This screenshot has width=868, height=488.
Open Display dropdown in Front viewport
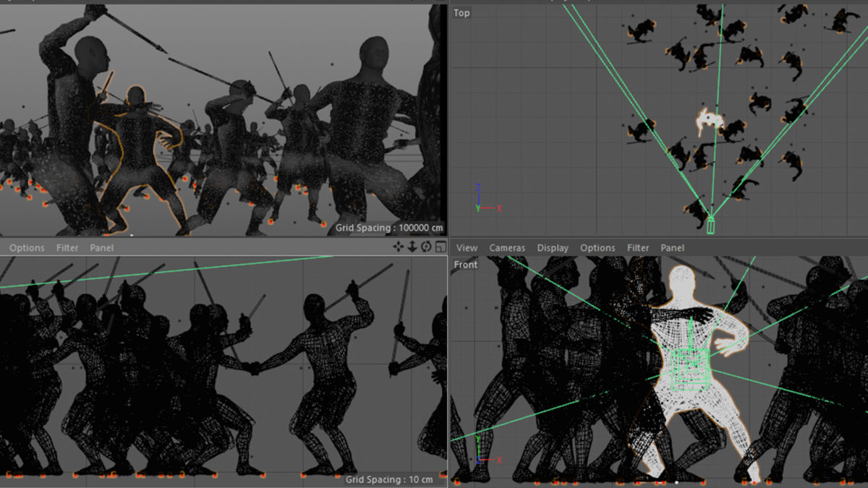[x=553, y=248]
